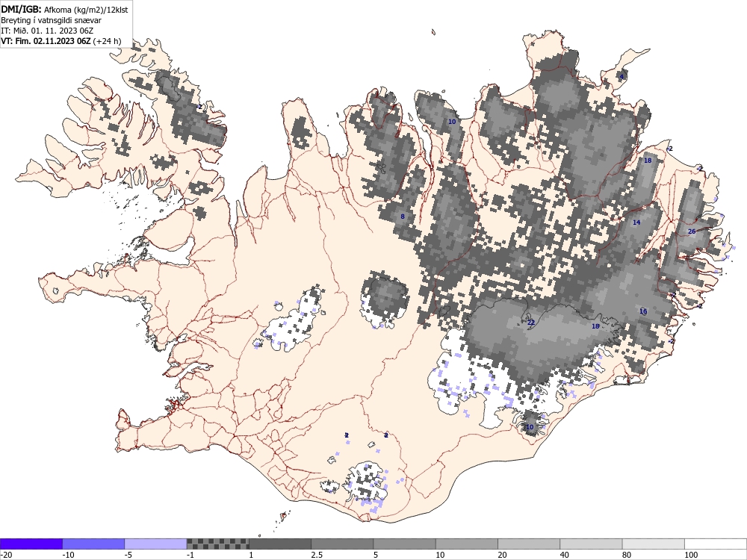
Task: Click the gray 2.5 to 5 legend swatch
Action: (x=343, y=544)
